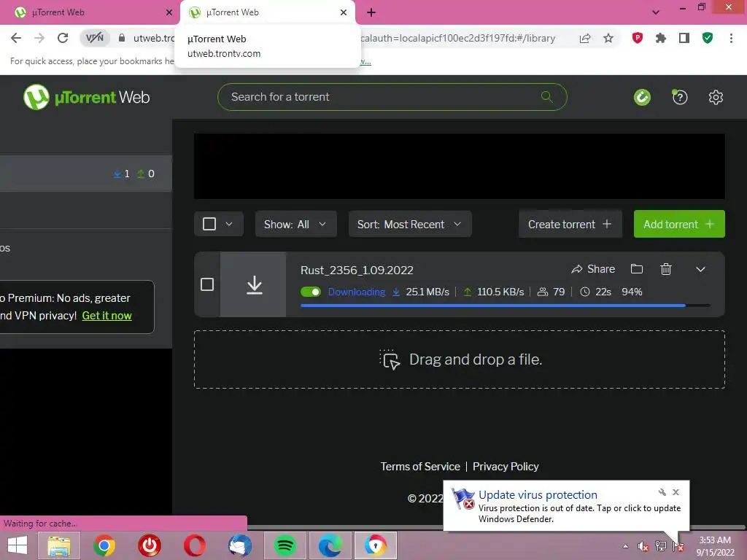Delete the Rust torrent via trash icon
The height and width of the screenshot is (560, 747).
pyautogui.click(x=666, y=269)
